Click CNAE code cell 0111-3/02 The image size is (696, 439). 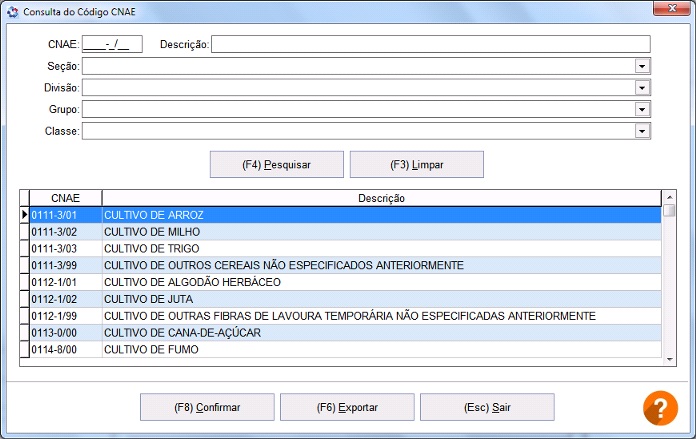[66, 232]
